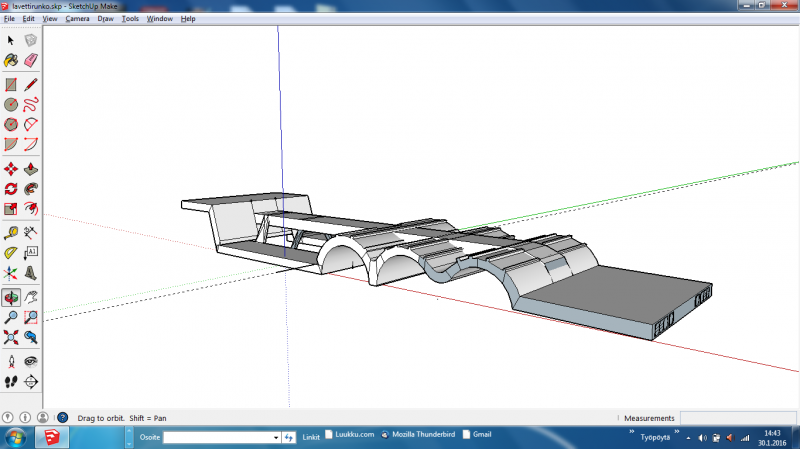The height and width of the screenshot is (449, 800).
Task: Select the Text label tool
Action: click(x=31, y=253)
